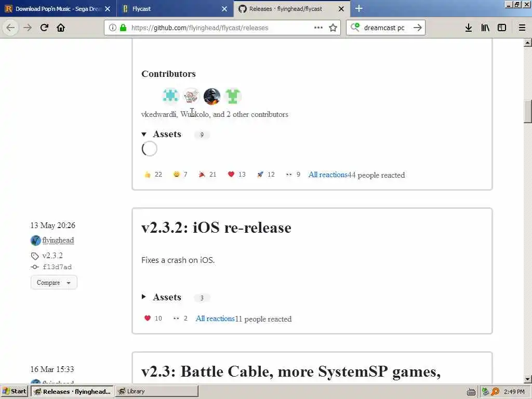
Task: Open the Compare dropdown
Action: click(x=54, y=282)
